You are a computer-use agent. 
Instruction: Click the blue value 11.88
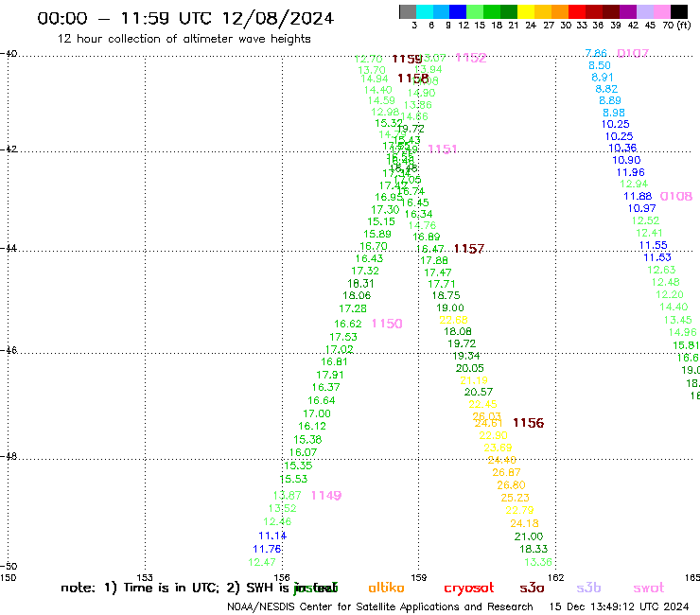click(638, 196)
